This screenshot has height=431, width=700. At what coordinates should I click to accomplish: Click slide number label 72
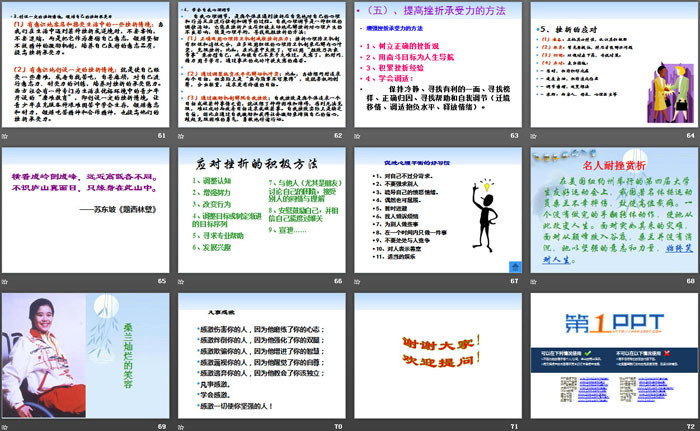(691, 427)
